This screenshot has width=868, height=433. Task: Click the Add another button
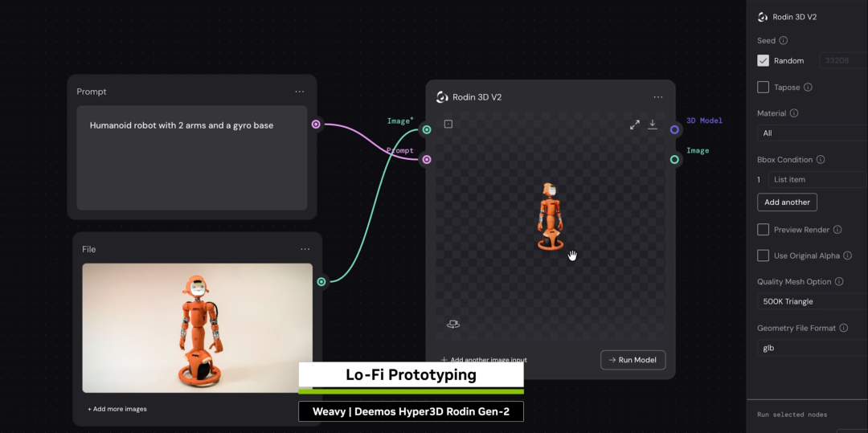[x=787, y=202]
